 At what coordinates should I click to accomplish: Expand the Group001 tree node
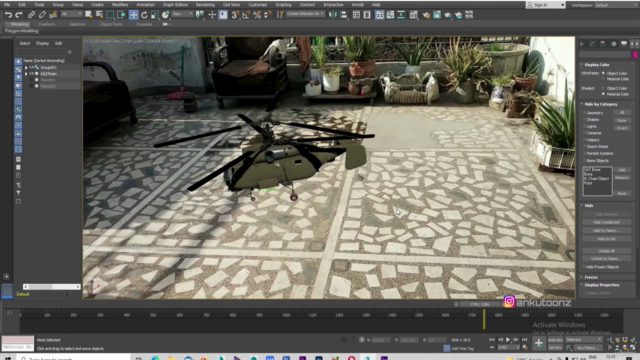click(x=26, y=67)
